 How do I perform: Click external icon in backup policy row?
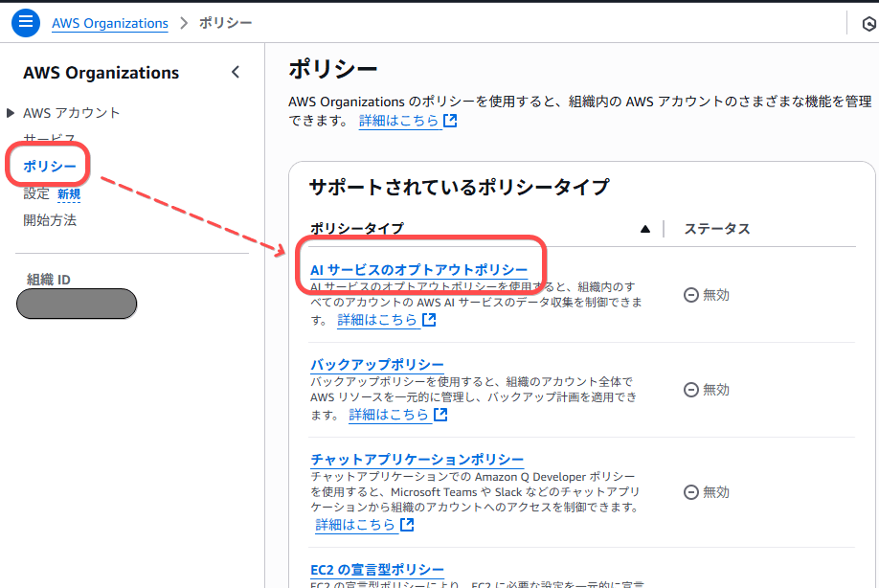click(440, 415)
